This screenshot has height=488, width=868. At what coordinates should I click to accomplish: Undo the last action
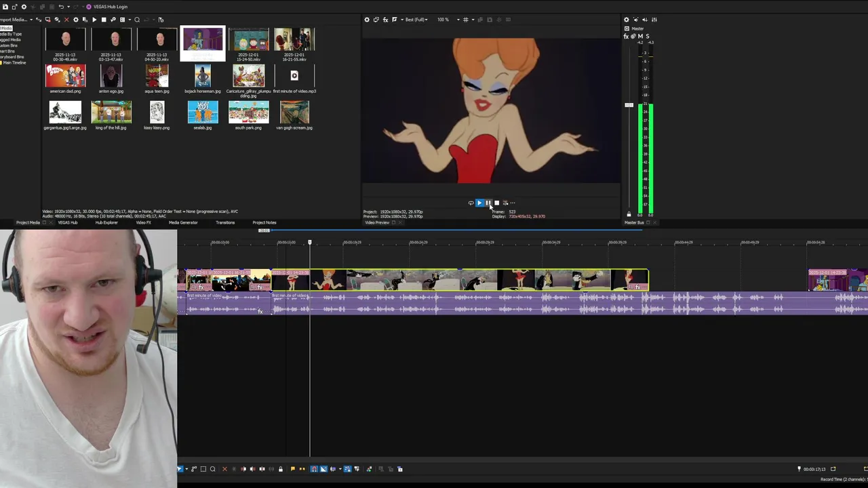coord(61,7)
